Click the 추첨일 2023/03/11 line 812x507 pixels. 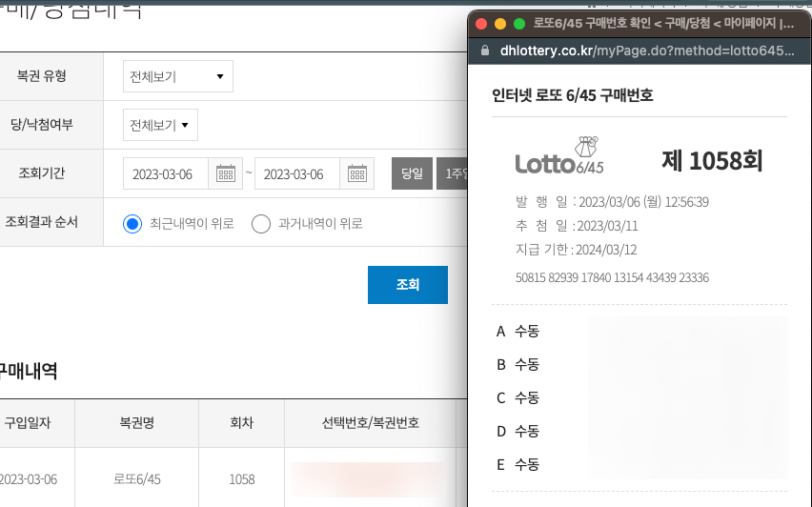[577, 226]
